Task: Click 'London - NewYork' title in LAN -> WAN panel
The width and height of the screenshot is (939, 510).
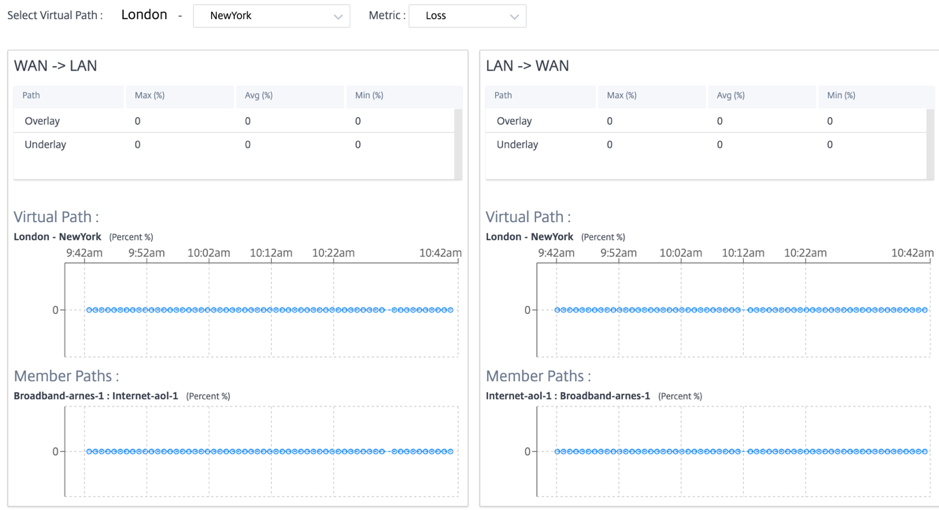Action: point(529,237)
